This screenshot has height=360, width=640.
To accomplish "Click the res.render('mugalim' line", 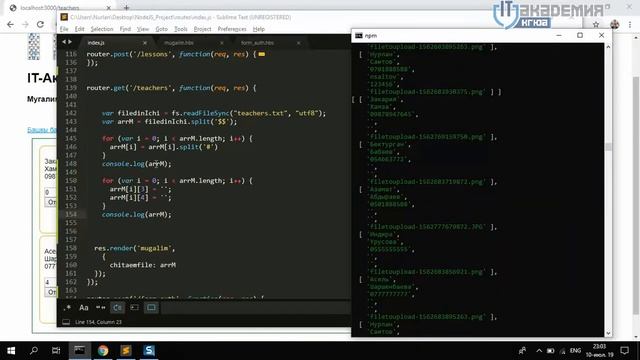I will point(135,248).
